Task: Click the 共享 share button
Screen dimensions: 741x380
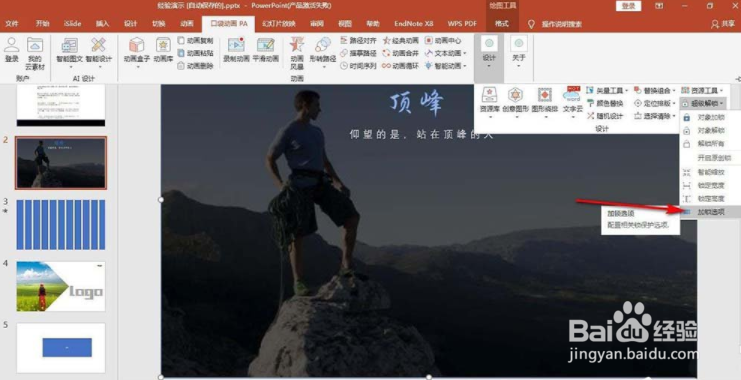Action: [x=723, y=24]
